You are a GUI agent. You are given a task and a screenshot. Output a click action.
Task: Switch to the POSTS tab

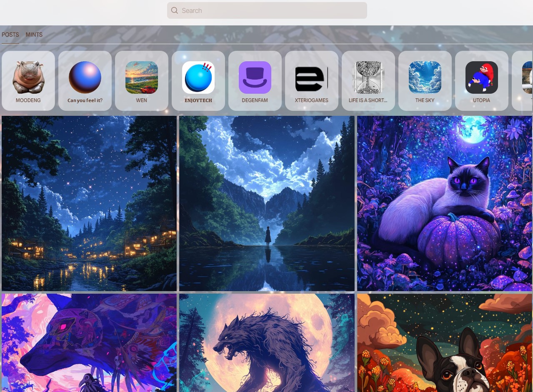pos(10,35)
